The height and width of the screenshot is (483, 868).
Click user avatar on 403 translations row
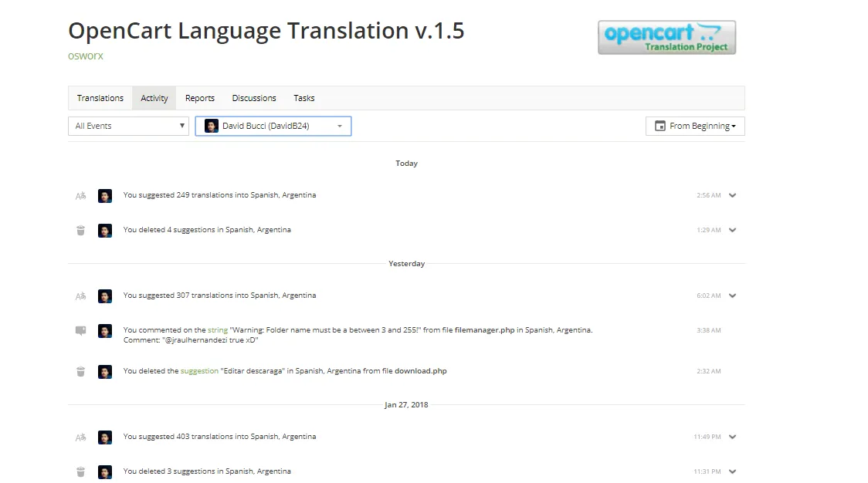point(105,437)
